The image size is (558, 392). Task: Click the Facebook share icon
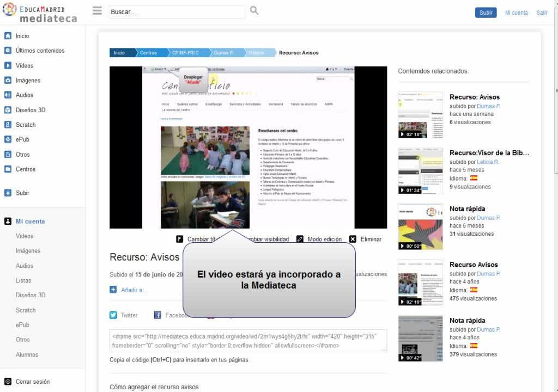tap(157, 315)
